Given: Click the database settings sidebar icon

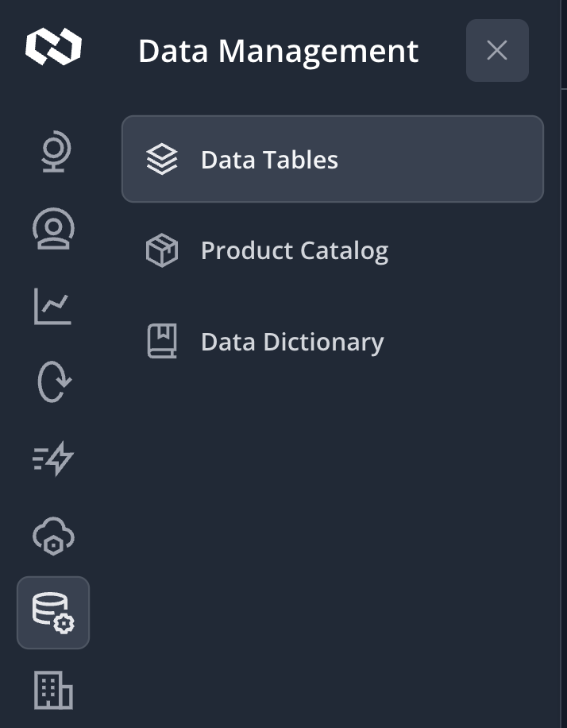Looking at the screenshot, I should 53,613.
